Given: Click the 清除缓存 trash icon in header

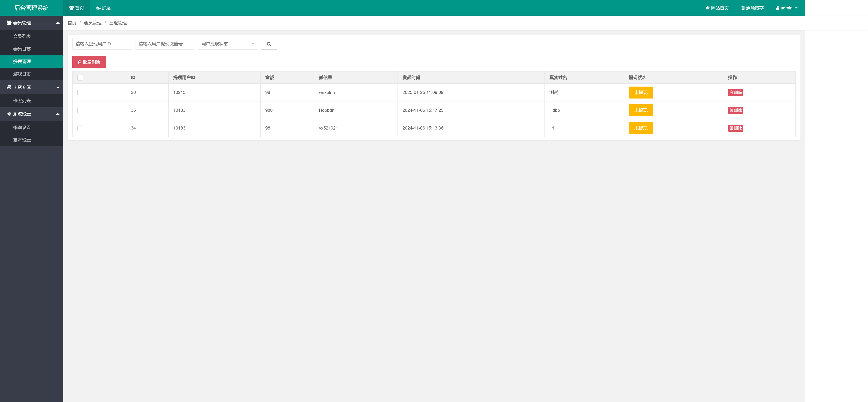Looking at the screenshot, I should (x=743, y=8).
